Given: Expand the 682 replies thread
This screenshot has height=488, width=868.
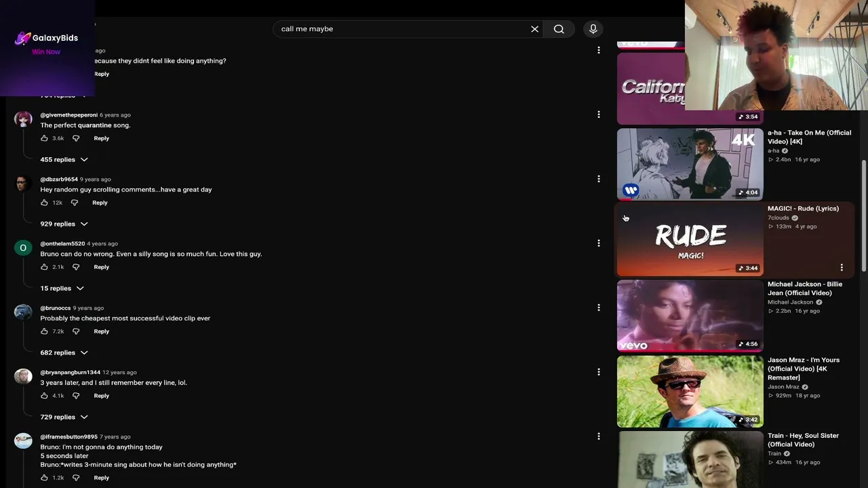Looking at the screenshot, I should (x=64, y=352).
